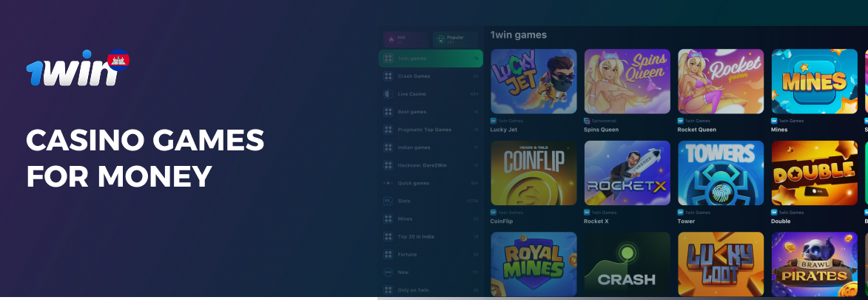Click the Cambodia flag badge on logo
Image resolution: width=868 pixels, height=300 pixels.
(118, 60)
